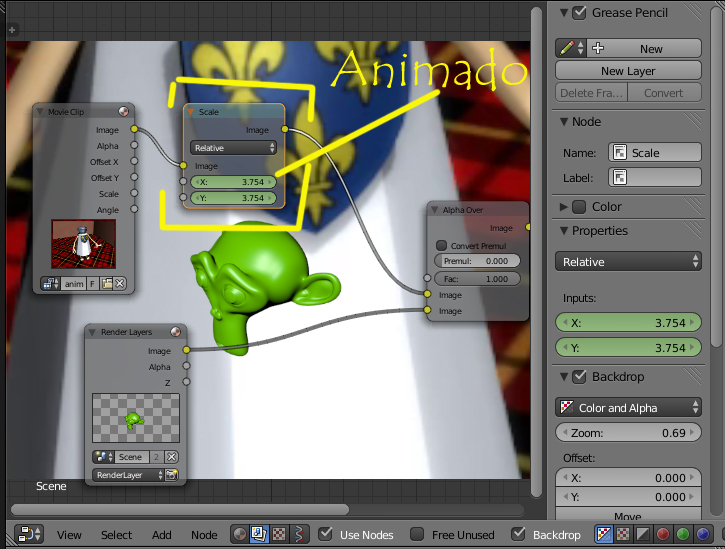Click New grease pencil button
This screenshot has height=549, width=725.
tap(644, 48)
